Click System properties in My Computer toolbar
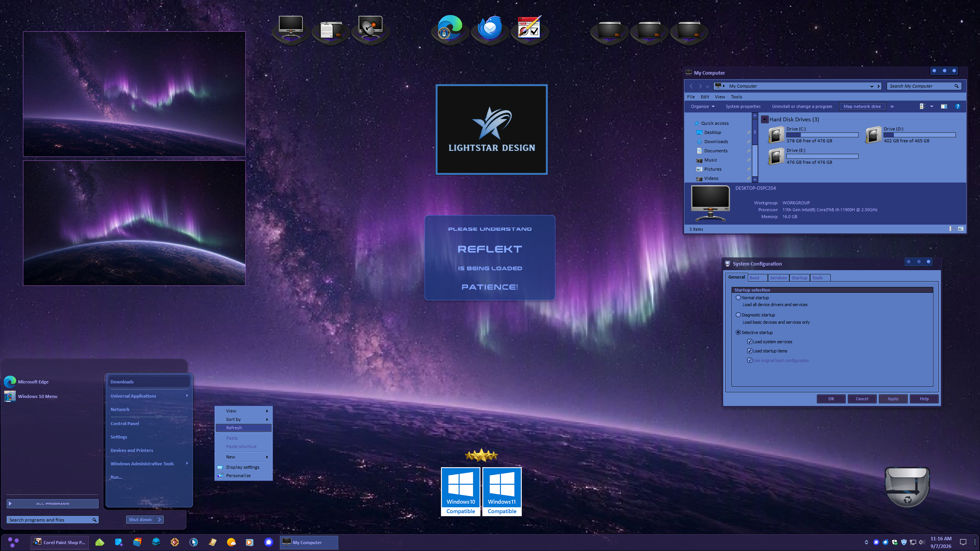The width and height of the screenshot is (980, 551). [x=743, y=106]
